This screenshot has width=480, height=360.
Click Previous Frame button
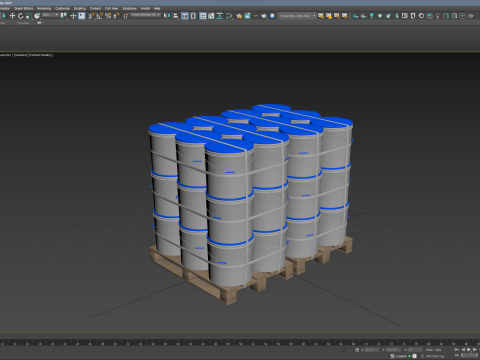point(463,349)
